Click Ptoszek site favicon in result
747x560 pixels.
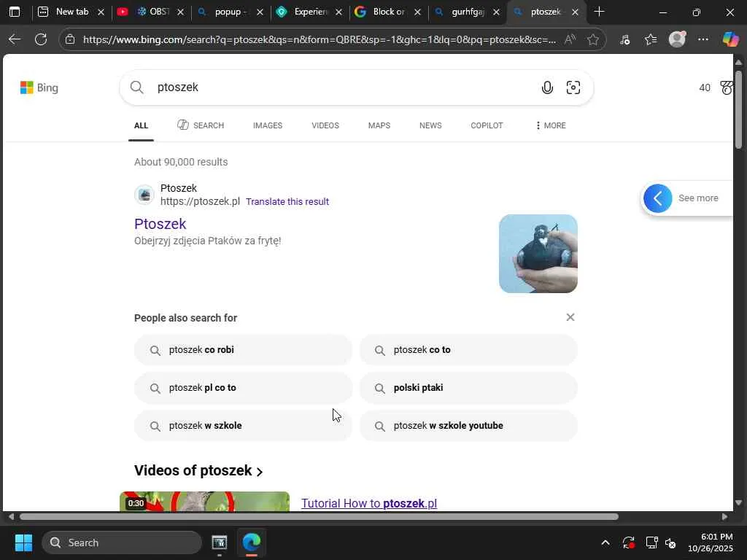[x=144, y=195]
